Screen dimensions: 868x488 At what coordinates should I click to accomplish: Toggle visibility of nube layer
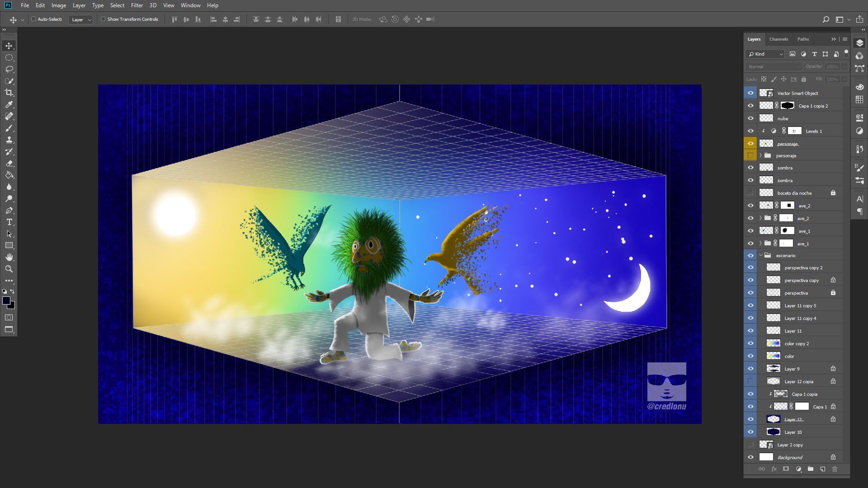pyautogui.click(x=750, y=118)
